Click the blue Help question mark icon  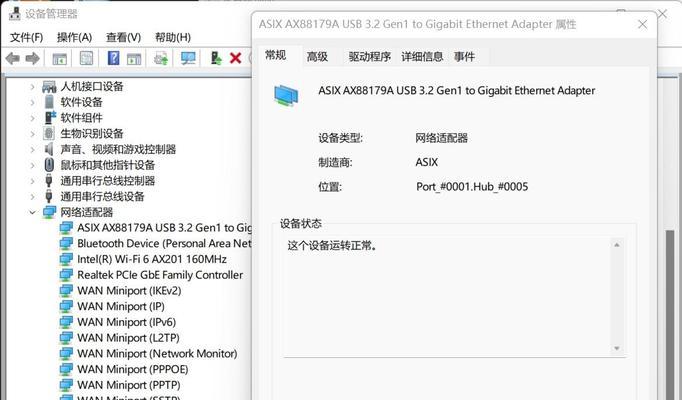(114, 58)
